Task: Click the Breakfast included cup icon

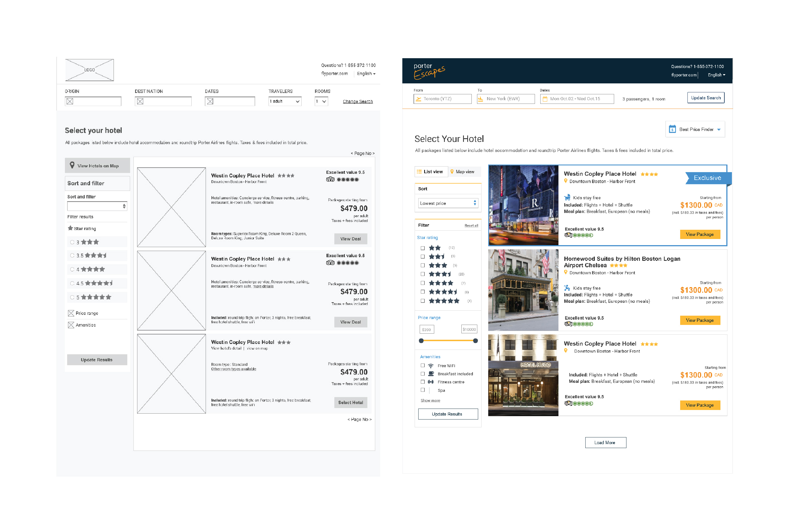Action: point(431,374)
